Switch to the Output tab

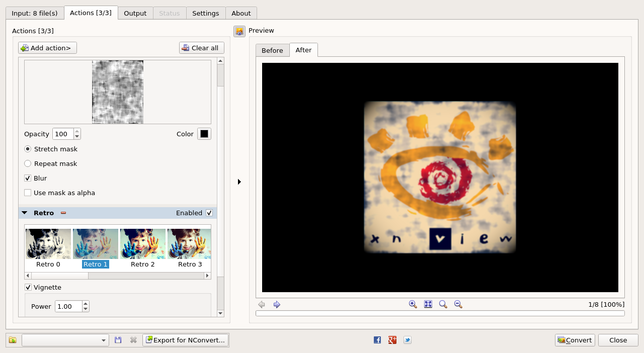pos(135,13)
